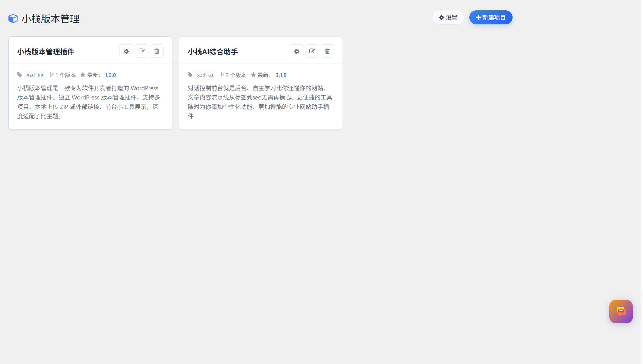Click the tag icon beside xzd-bb

click(x=19, y=75)
